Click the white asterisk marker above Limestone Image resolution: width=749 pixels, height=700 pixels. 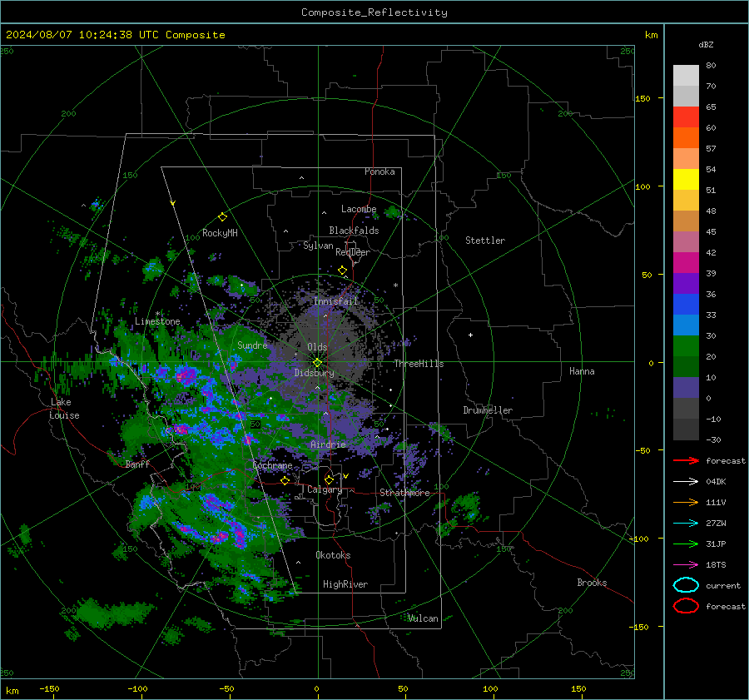[x=157, y=314]
